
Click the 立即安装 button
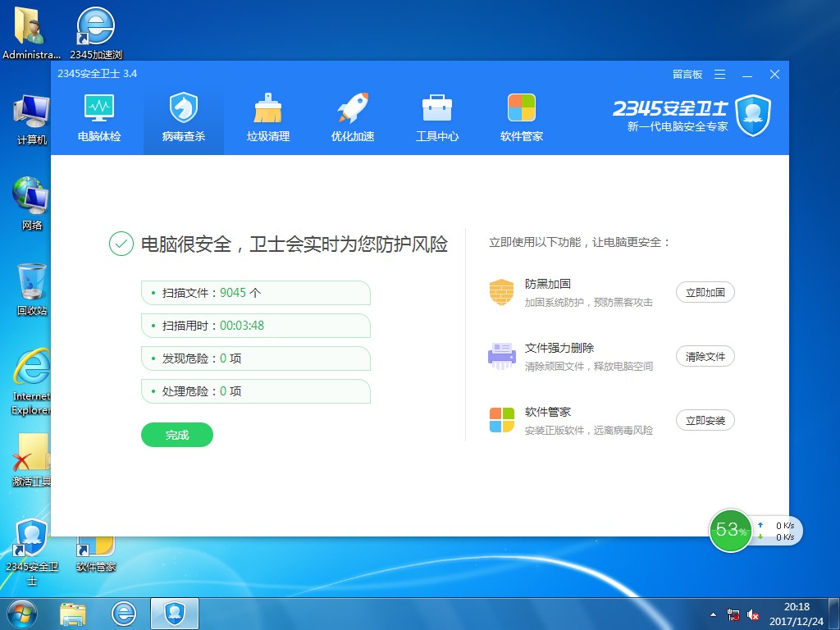[705, 421]
